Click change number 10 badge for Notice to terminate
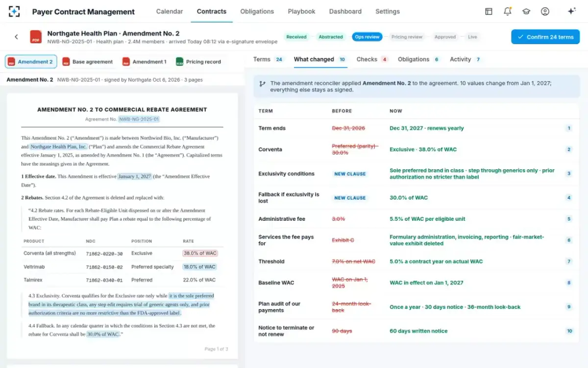588x368 pixels. click(x=569, y=331)
